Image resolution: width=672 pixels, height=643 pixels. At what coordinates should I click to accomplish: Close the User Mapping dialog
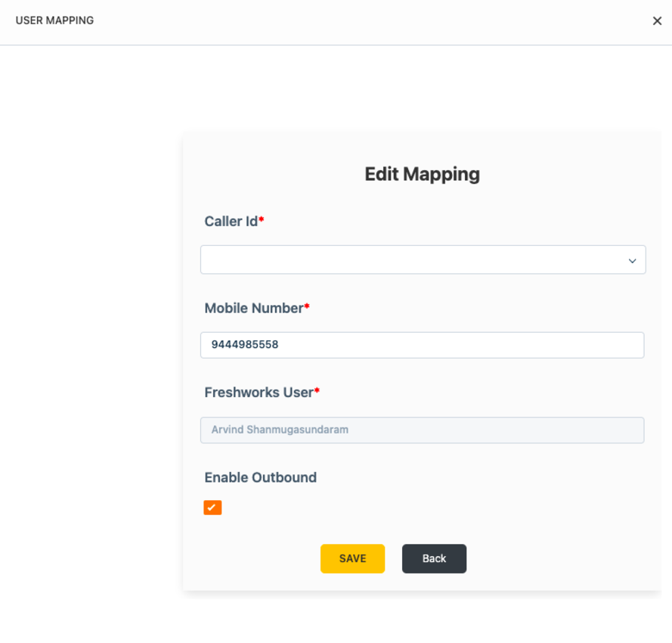coord(657,21)
